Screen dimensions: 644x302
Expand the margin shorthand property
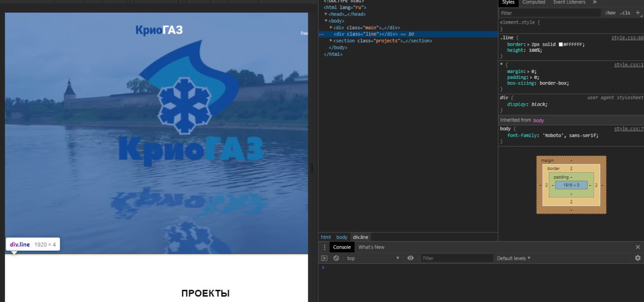point(529,71)
